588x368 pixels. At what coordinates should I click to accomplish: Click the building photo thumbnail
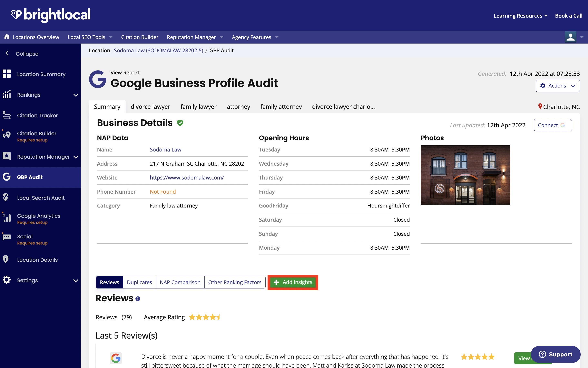click(465, 175)
